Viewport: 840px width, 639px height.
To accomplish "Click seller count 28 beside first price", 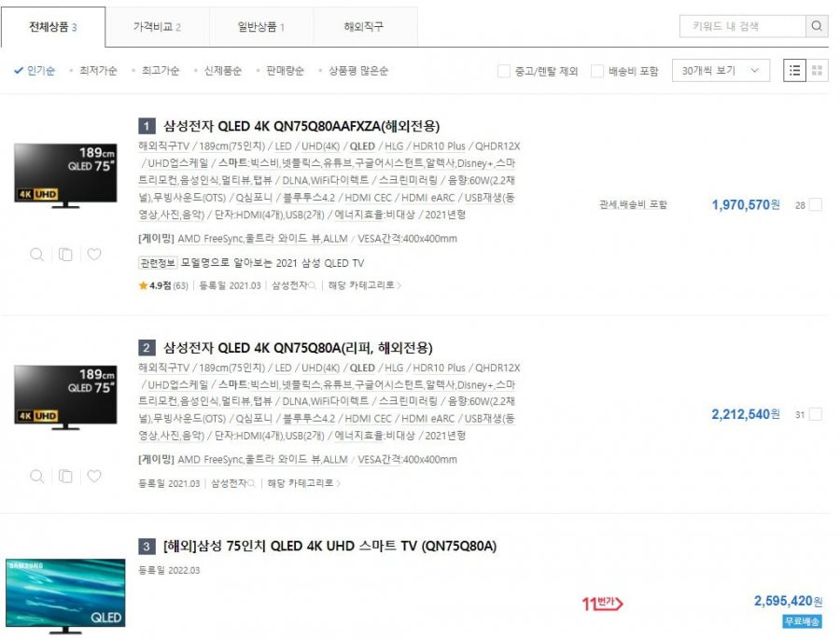I will (801, 205).
